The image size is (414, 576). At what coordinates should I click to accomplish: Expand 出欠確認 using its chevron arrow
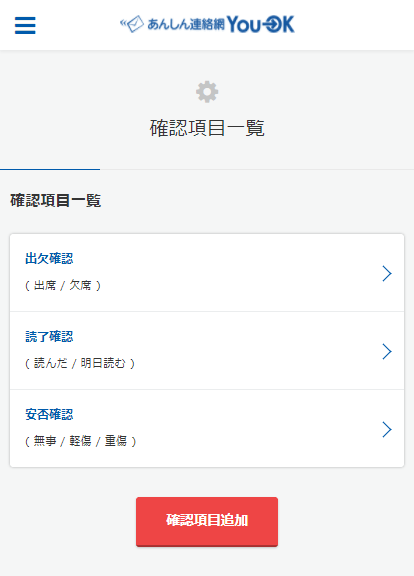(x=387, y=273)
